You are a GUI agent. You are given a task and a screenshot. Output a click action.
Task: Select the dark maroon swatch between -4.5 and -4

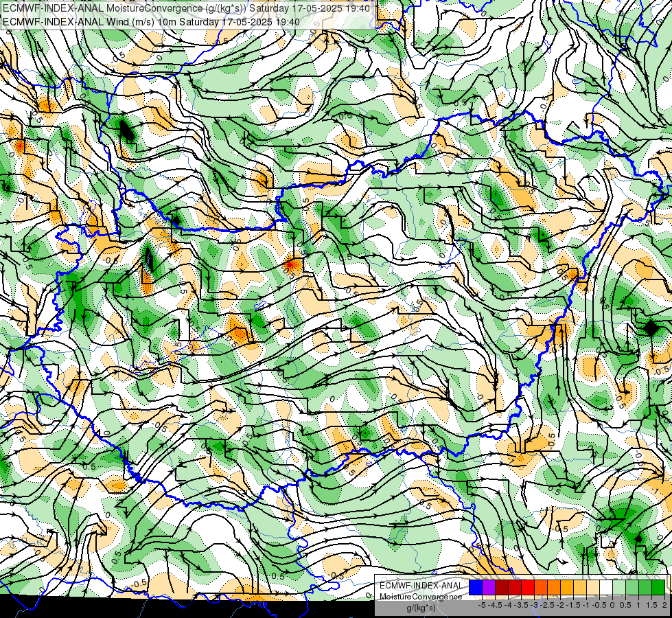click(x=502, y=588)
